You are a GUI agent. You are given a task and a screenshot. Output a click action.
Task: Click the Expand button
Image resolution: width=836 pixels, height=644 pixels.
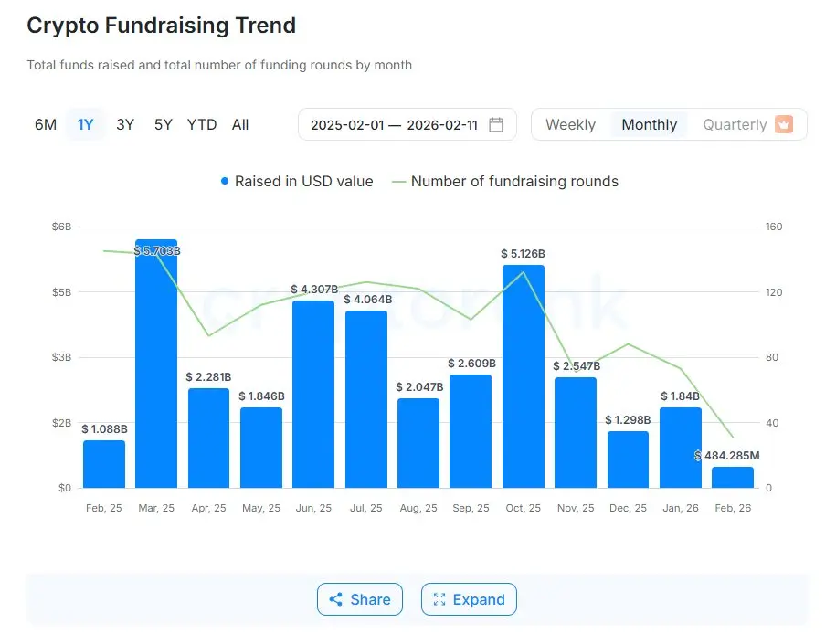470,599
